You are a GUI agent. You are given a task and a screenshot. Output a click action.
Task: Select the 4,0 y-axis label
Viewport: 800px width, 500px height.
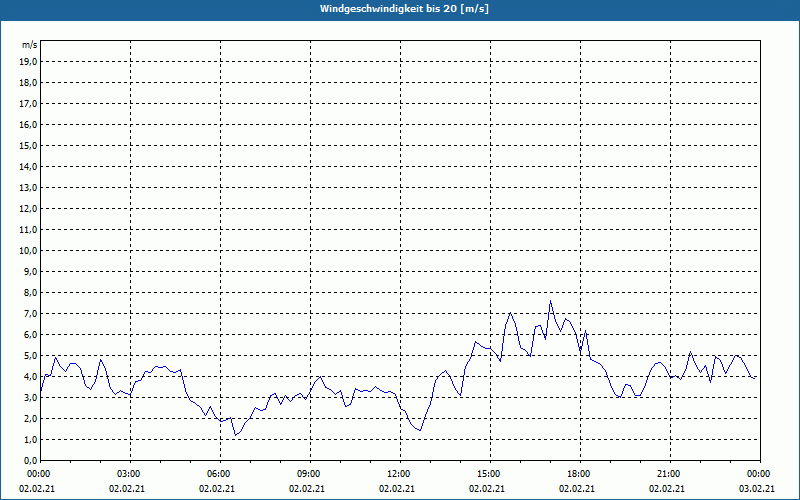tap(30, 377)
